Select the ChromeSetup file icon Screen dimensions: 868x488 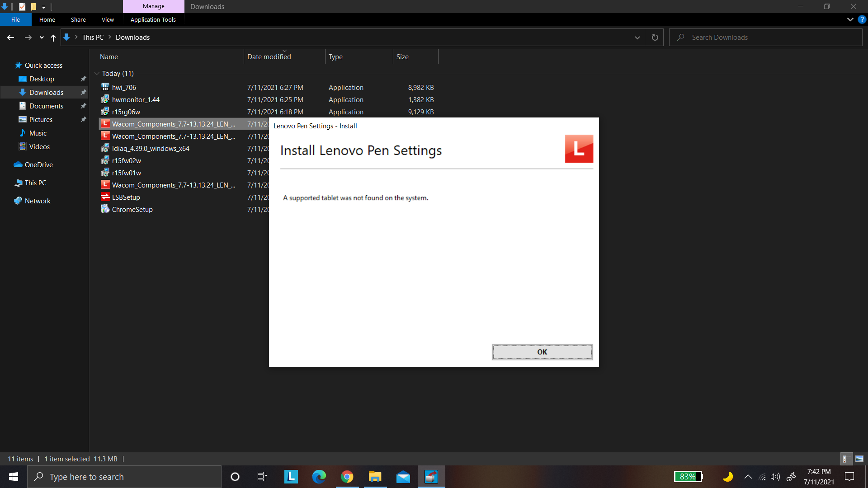(x=105, y=209)
